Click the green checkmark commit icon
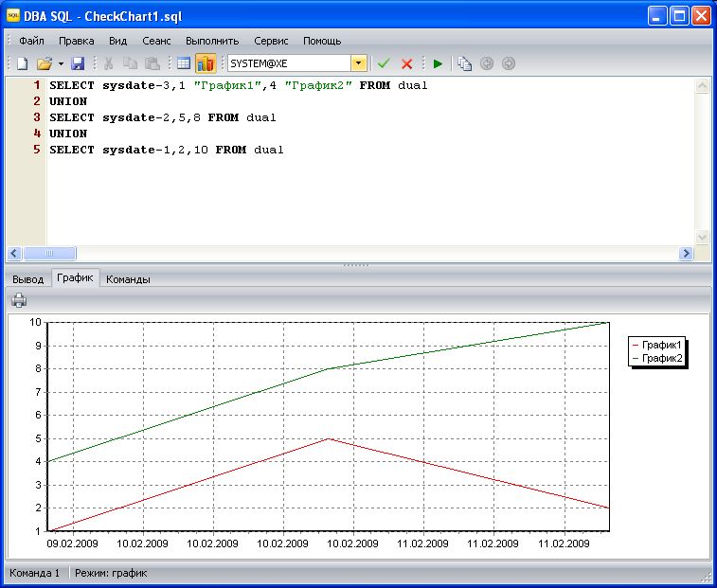The width and height of the screenshot is (717, 588). click(x=384, y=63)
